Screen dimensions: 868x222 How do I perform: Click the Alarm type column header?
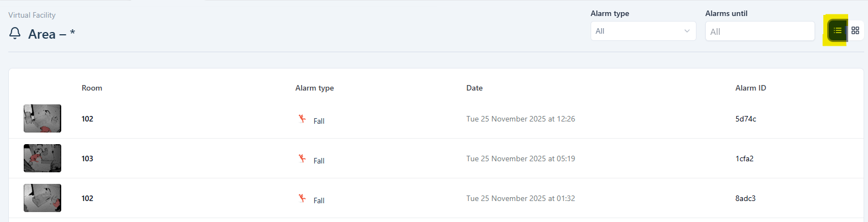[314, 88]
